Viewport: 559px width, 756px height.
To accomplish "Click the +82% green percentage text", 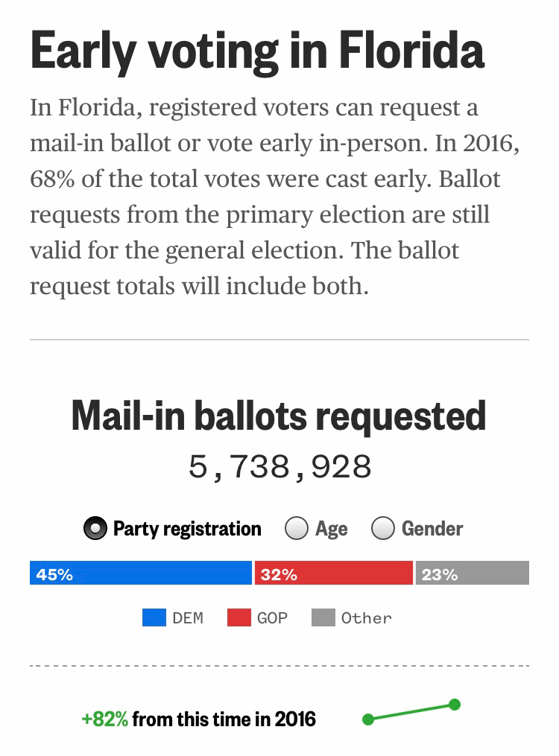I will click(104, 719).
